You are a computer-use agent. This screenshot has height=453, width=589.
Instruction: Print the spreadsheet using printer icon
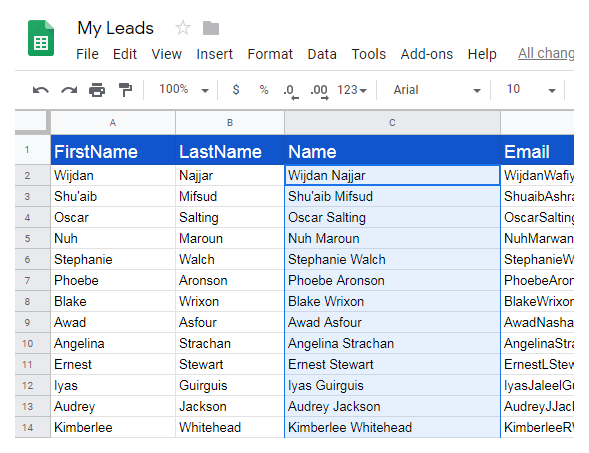[97, 90]
